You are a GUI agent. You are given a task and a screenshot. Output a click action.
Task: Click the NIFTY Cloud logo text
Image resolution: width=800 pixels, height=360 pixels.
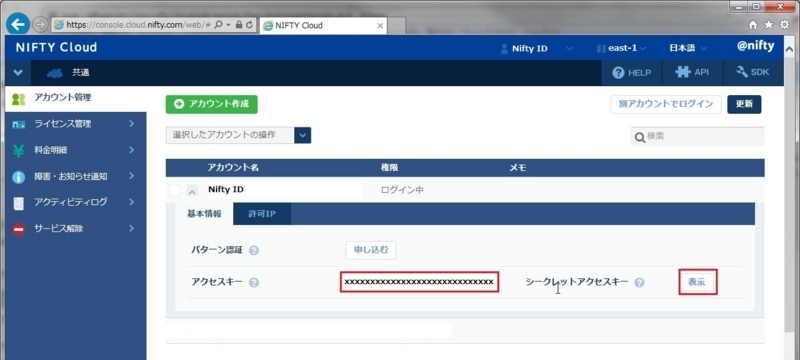point(56,48)
